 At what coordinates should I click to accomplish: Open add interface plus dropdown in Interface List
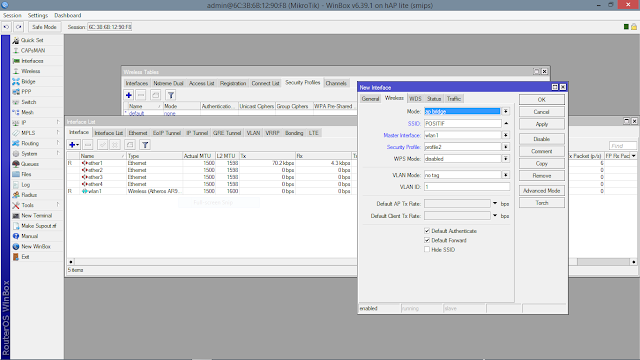(x=74, y=144)
